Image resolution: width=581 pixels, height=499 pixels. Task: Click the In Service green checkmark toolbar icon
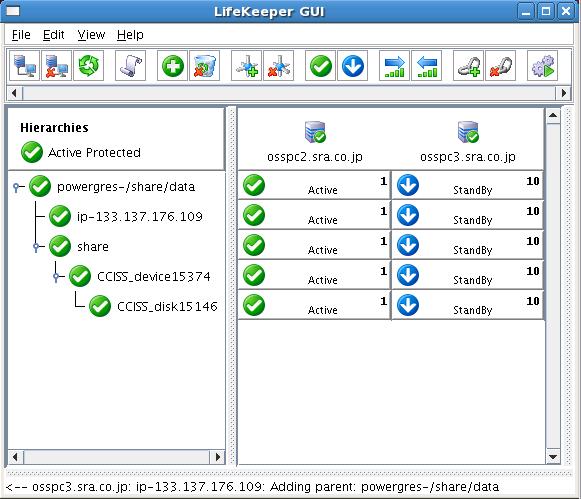[x=321, y=66]
